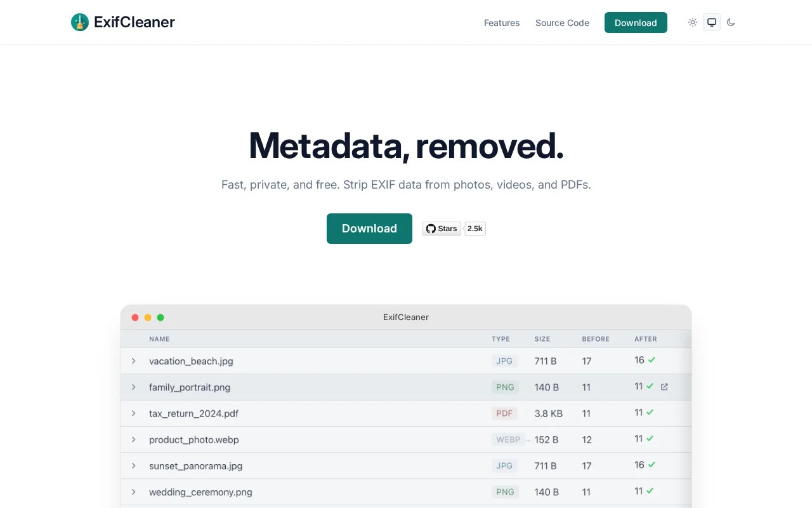The height and width of the screenshot is (508, 812).
Task: Click the yellow minimize dot of ExifCleaner window
Action: pos(148,317)
